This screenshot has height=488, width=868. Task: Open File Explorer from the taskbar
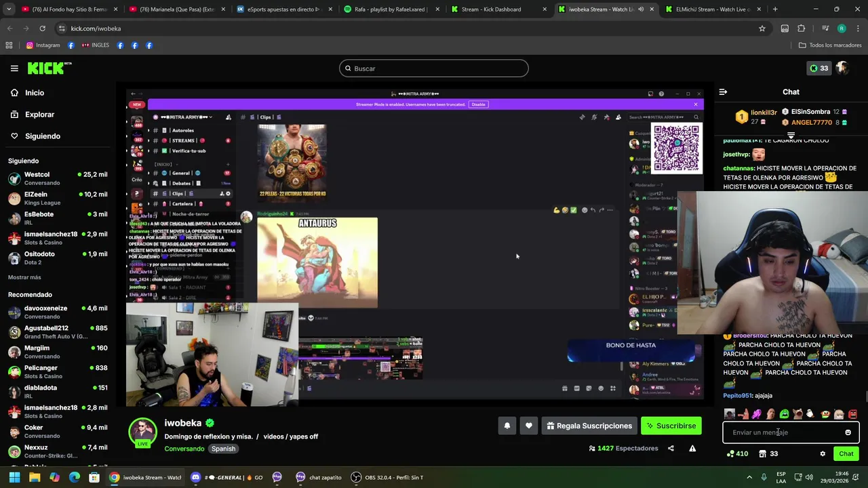[35, 477]
